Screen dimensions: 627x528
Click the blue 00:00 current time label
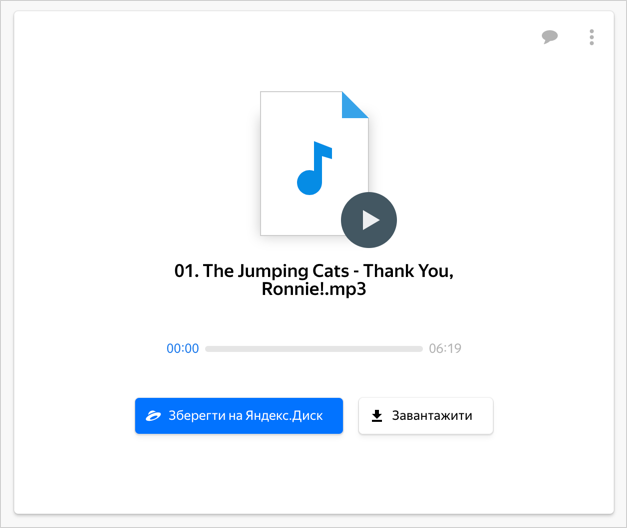[182, 348]
